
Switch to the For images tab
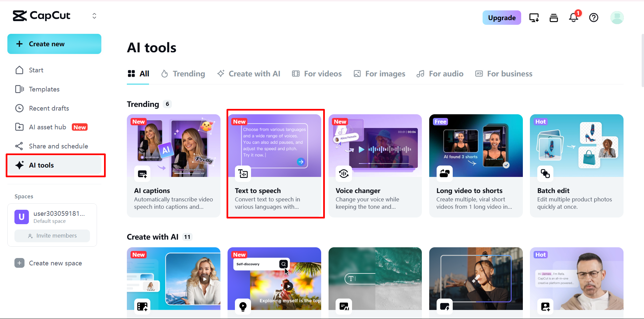pos(380,74)
